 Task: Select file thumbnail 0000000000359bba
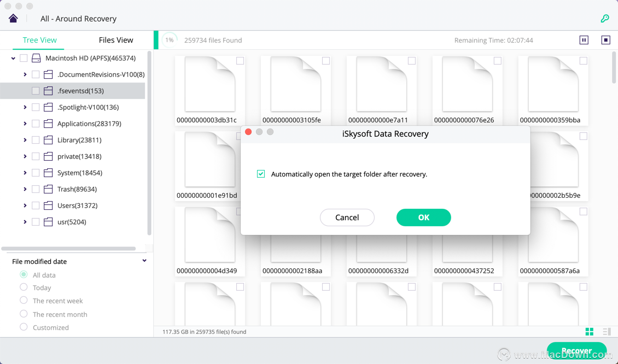(x=553, y=91)
